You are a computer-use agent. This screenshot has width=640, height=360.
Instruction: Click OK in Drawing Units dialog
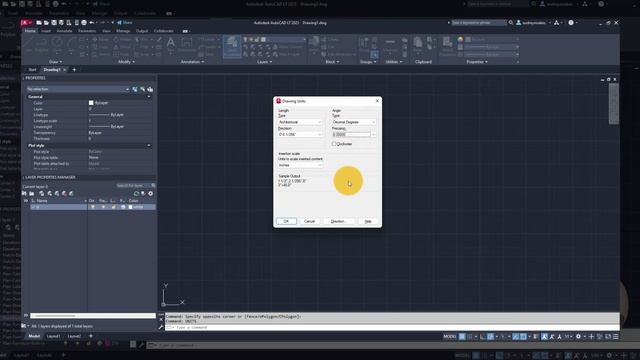(x=286, y=221)
